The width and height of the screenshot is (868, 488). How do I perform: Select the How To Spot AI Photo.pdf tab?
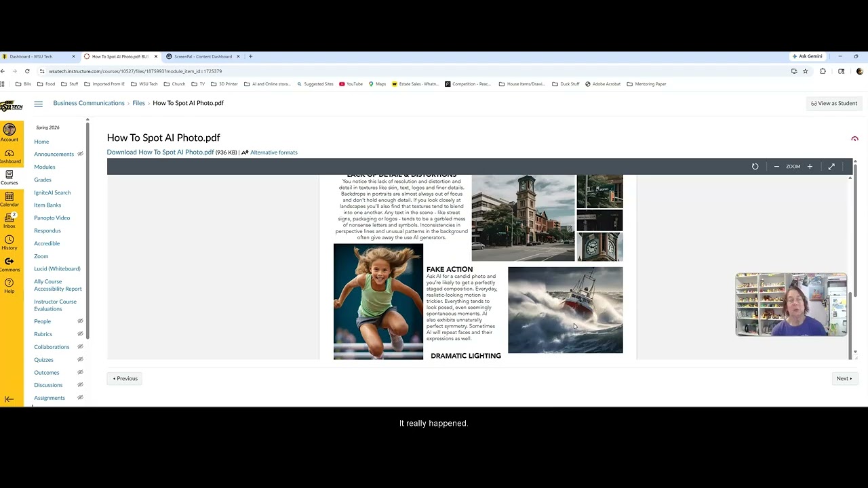coord(119,57)
